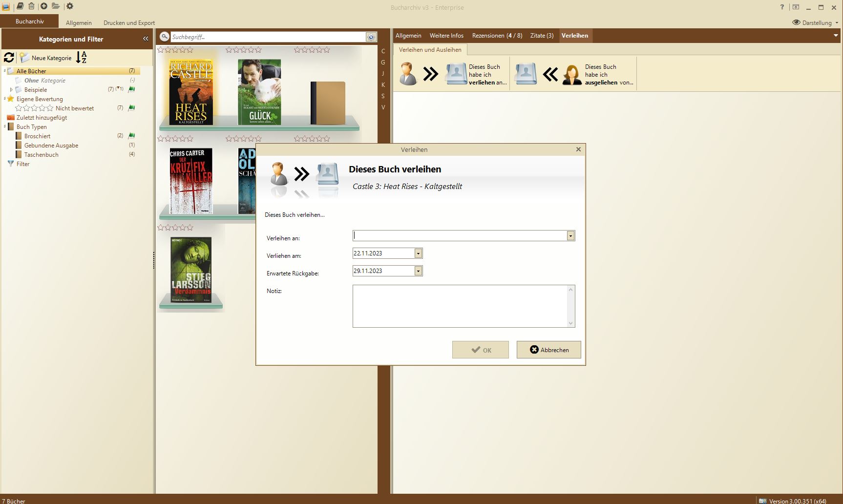This screenshot has height=504, width=843.
Task: Jump to letter K in alphabet index
Action: (x=383, y=85)
